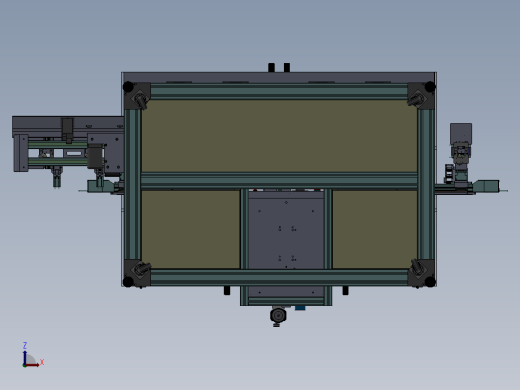Select the large upper olive panel
This screenshot has width=520, height=390.
279,136
